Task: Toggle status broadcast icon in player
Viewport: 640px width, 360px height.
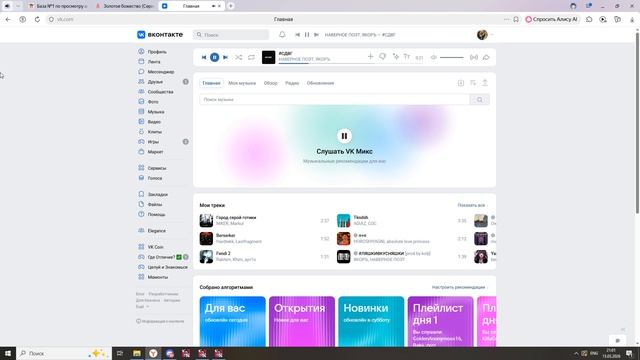Action: coord(473,58)
